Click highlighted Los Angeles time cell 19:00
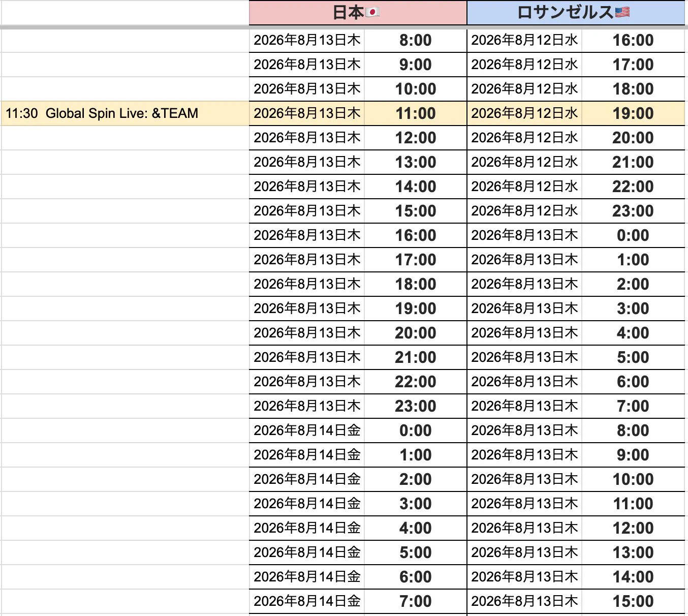 tap(633, 113)
